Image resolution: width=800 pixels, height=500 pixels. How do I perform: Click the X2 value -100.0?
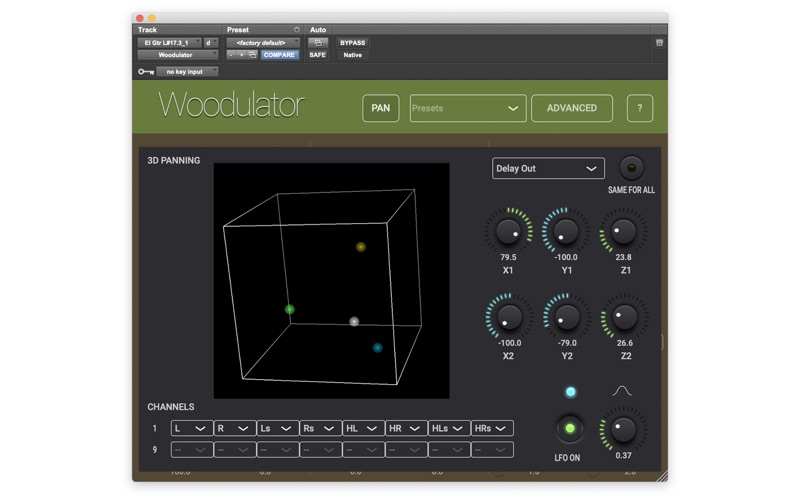[509, 343]
